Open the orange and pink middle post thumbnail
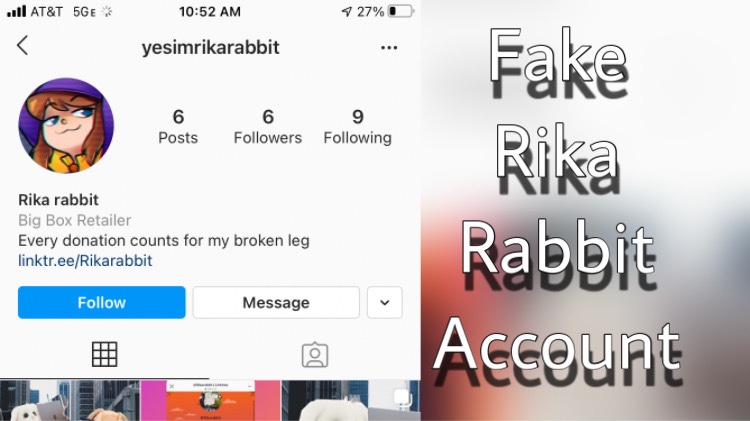Image resolution: width=750 pixels, height=421 pixels. point(210,400)
